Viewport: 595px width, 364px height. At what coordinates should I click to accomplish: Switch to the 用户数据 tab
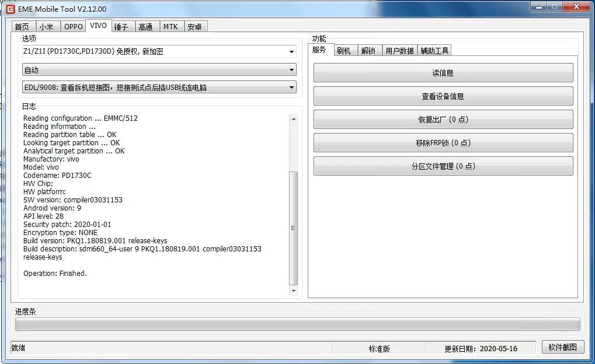[399, 50]
